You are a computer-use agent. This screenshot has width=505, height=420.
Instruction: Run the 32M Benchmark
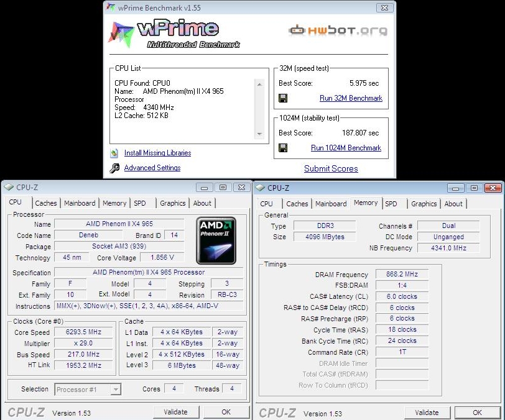(x=351, y=98)
